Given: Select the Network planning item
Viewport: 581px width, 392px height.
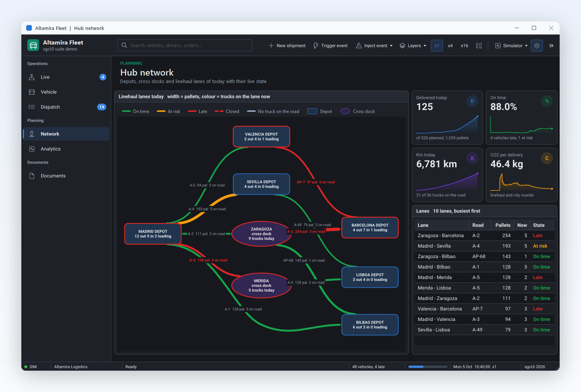Looking at the screenshot, I should (x=66, y=134).
